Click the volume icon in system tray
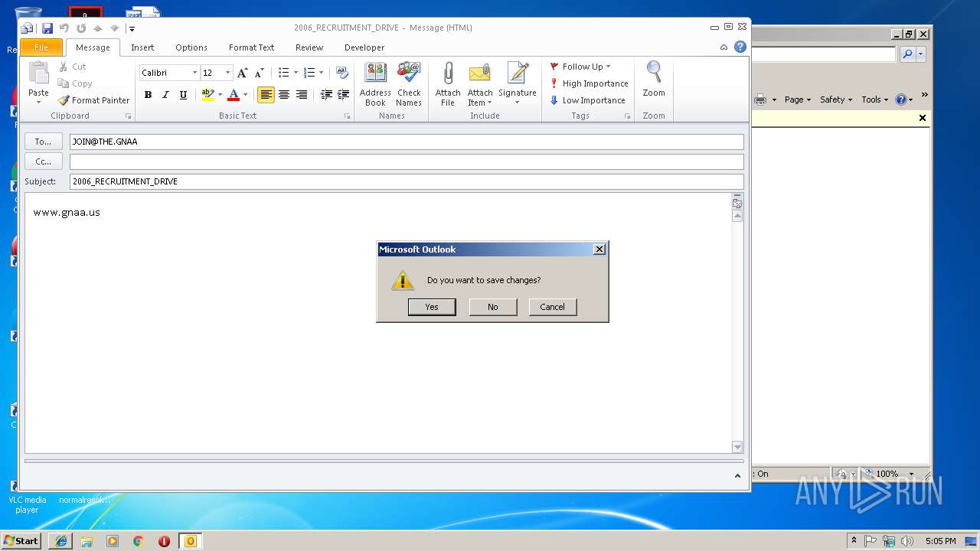 (907, 541)
